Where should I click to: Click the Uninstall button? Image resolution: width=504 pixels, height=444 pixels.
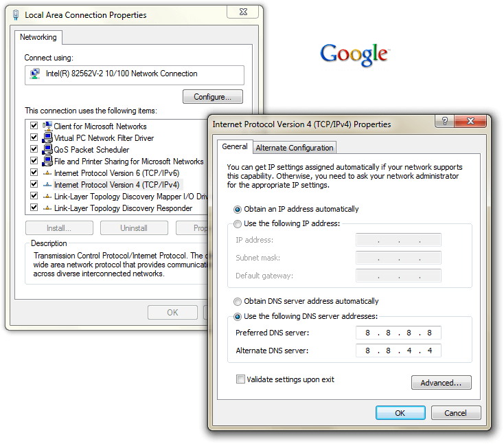134,228
